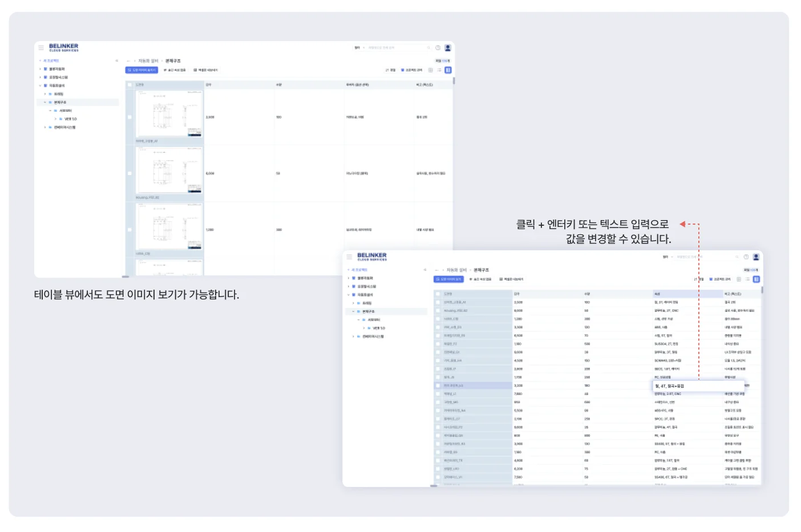
Task: Open 자동화 설비 breadcrumb in the text-list window
Action: click(x=456, y=270)
